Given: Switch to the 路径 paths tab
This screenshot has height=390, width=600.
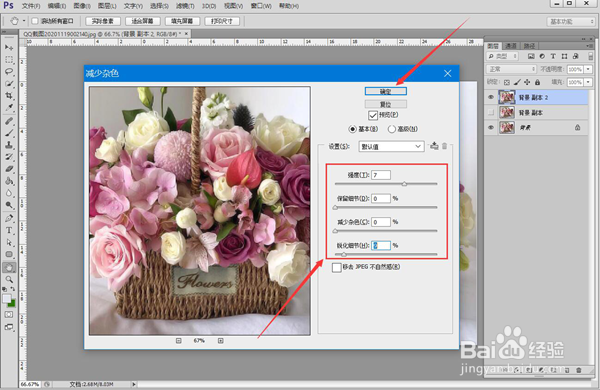Looking at the screenshot, I should pos(529,46).
